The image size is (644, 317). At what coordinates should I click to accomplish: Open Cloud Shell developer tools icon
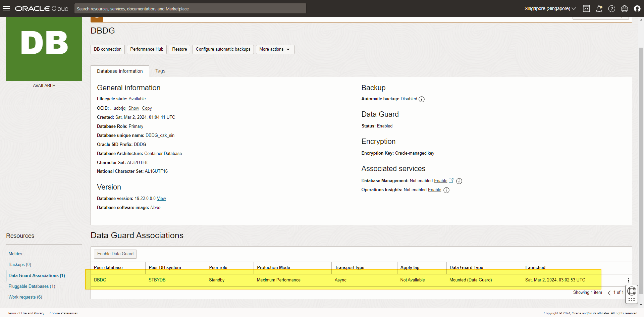point(586,9)
